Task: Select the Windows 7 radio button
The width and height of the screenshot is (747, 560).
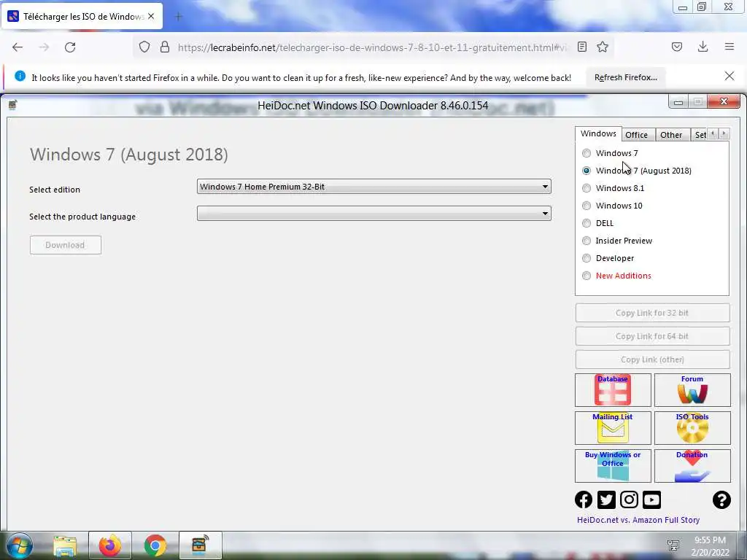Action: [587, 153]
